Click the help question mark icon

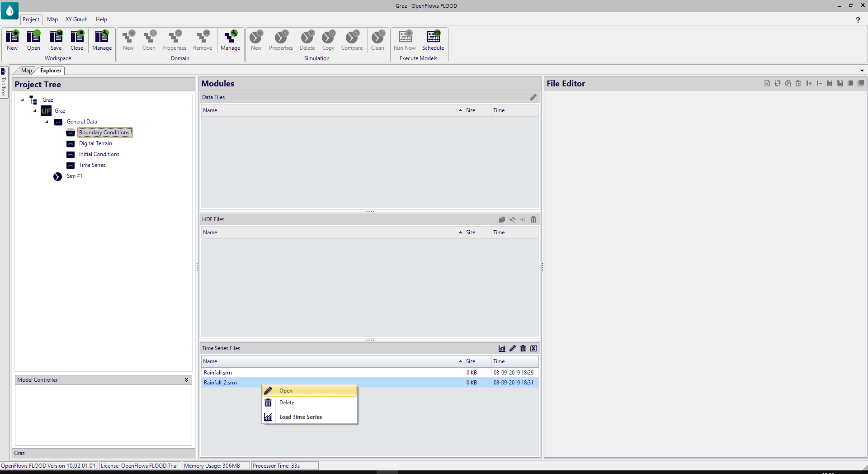pos(858,20)
